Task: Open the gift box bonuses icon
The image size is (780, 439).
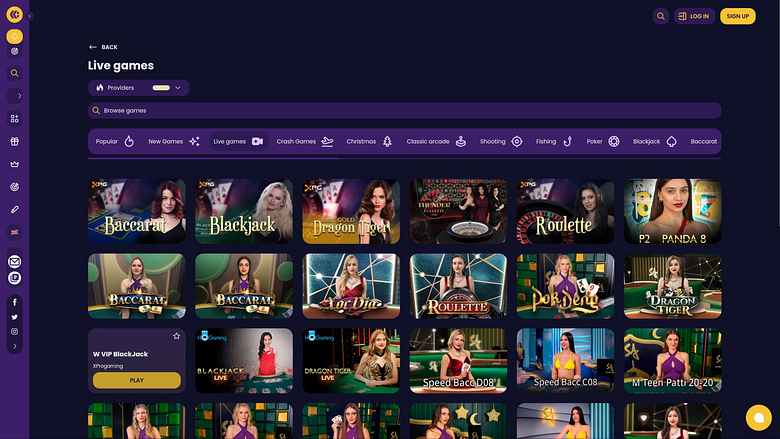Action: click(x=14, y=142)
